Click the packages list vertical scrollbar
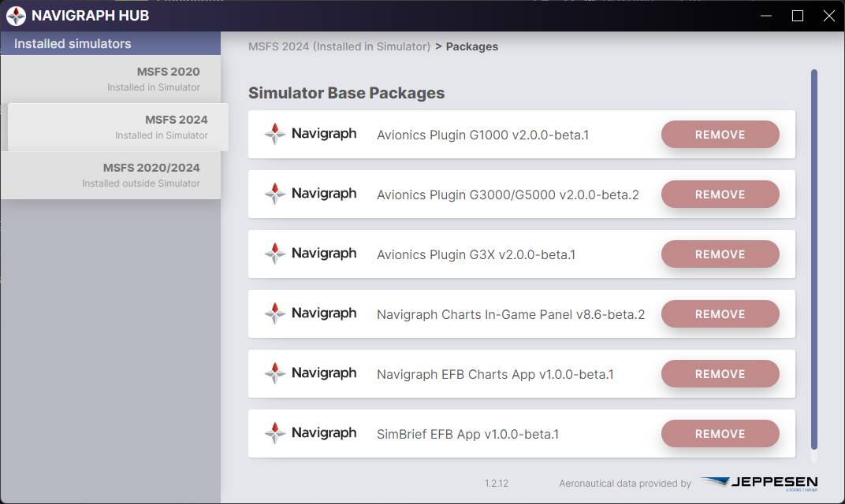Image resolution: width=845 pixels, height=504 pixels. [813, 260]
